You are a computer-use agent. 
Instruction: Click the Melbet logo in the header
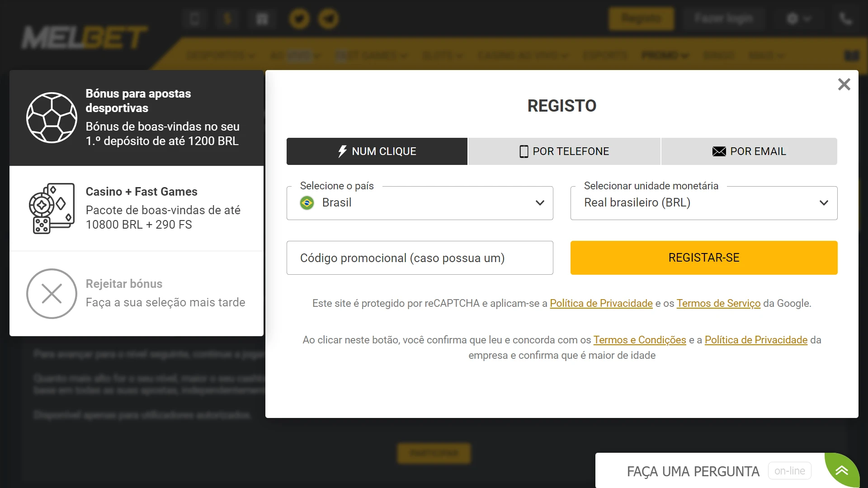click(84, 38)
